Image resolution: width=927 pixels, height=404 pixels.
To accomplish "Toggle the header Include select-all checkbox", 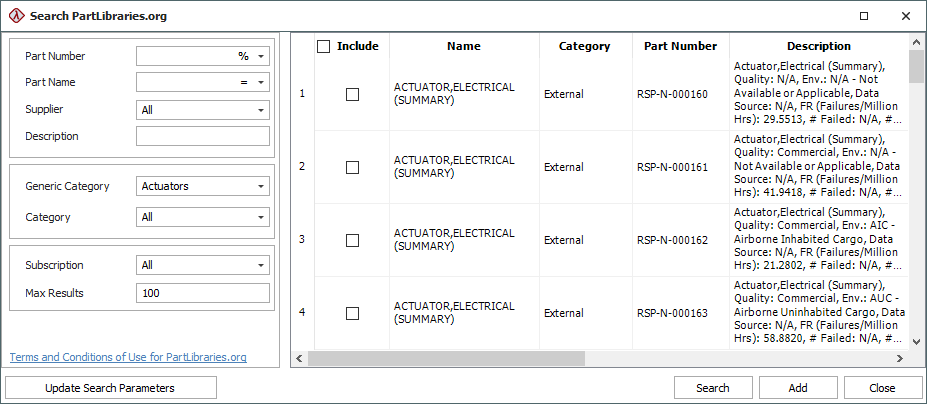I will (x=323, y=46).
